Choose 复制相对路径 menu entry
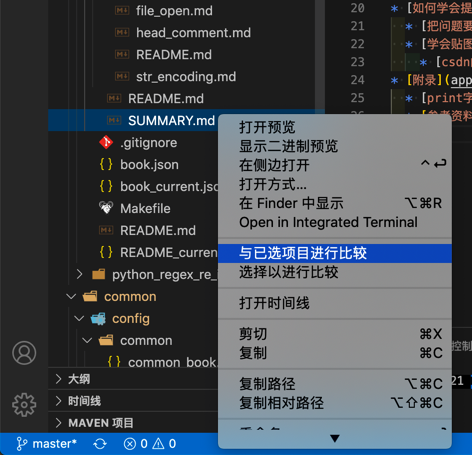The image size is (472, 455). point(335,403)
